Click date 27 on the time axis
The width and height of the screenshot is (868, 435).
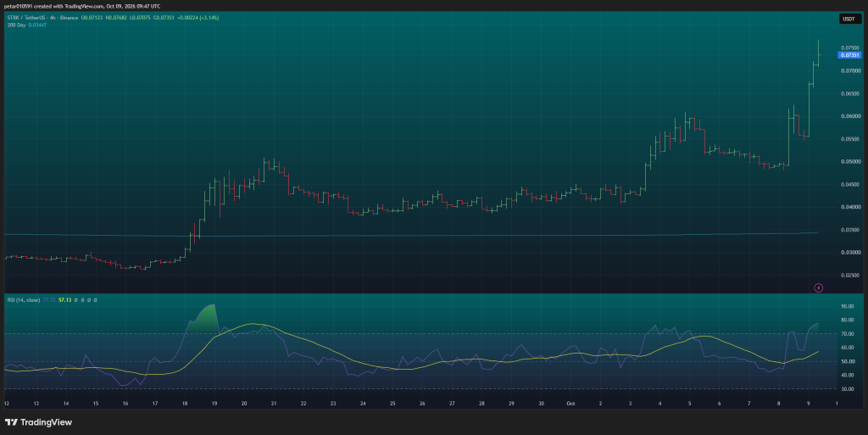(452, 404)
